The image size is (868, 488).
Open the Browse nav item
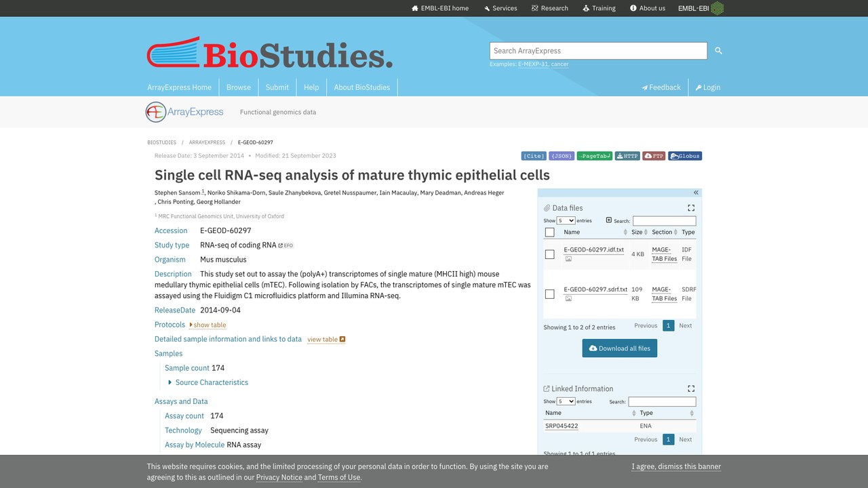coord(239,87)
